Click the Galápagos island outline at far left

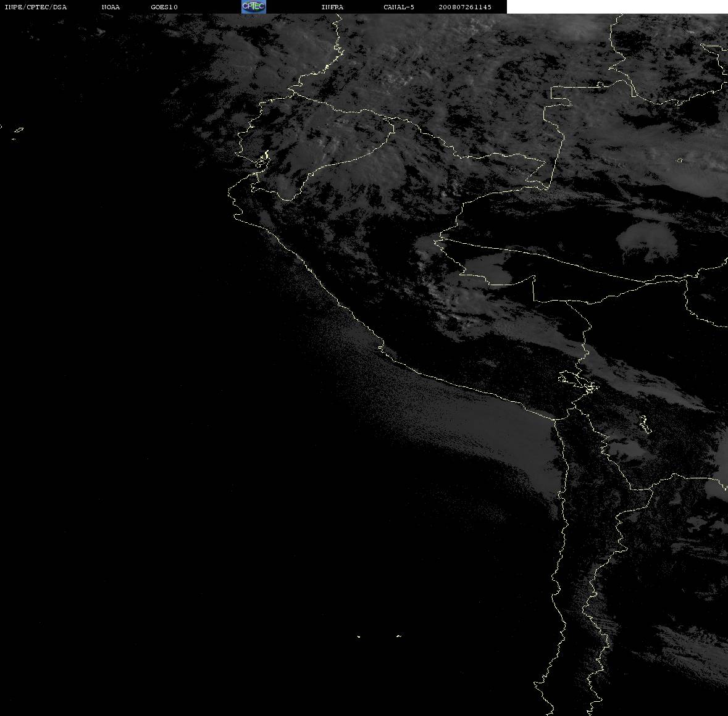[17, 131]
